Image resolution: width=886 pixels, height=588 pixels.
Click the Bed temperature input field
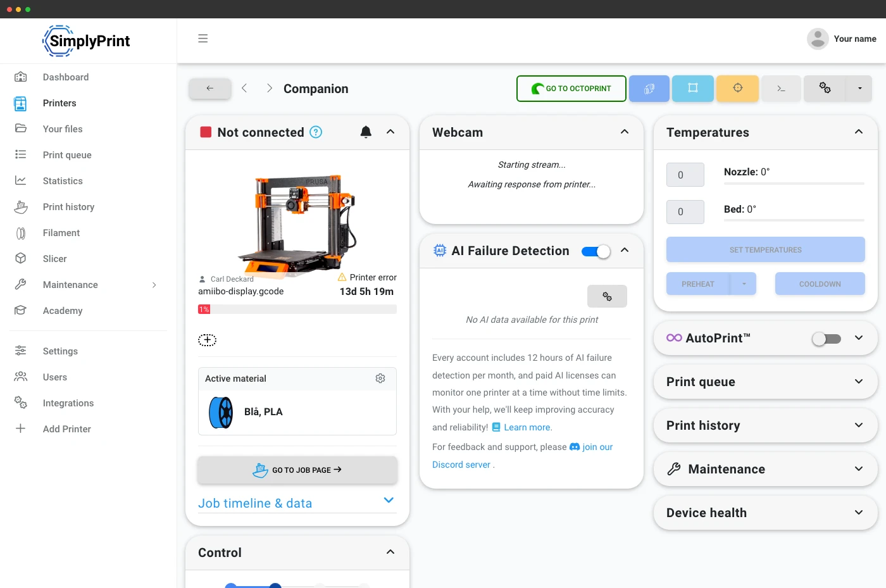coord(685,212)
